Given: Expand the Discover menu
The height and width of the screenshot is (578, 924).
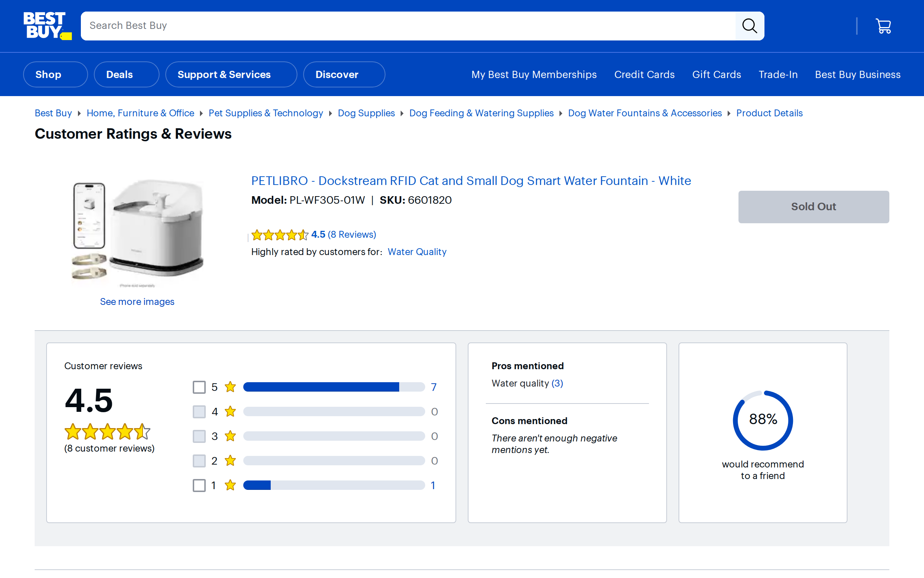Looking at the screenshot, I should (x=344, y=74).
